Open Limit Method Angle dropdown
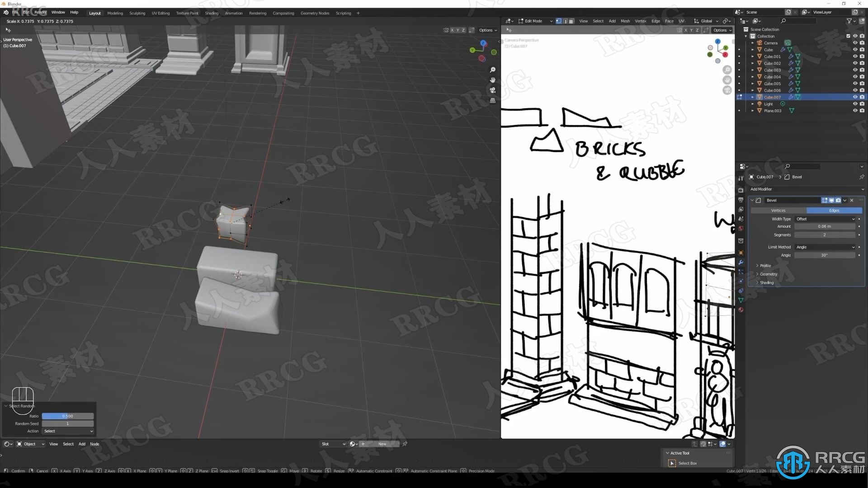Image resolution: width=868 pixels, height=488 pixels. pyautogui.click(x=825, y=247)
